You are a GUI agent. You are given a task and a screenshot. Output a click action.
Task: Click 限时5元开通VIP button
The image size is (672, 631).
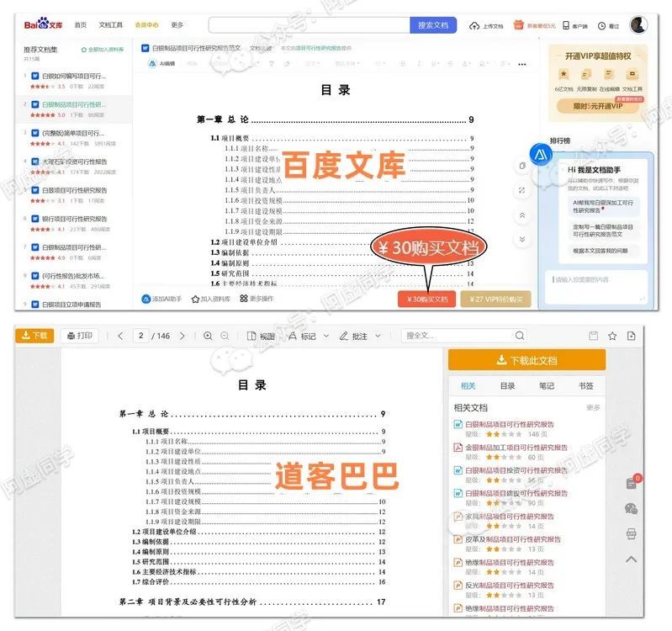598,106
